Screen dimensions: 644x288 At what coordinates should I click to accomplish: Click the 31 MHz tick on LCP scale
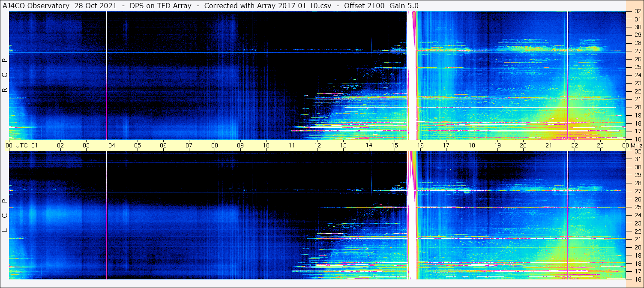(638, 159)
